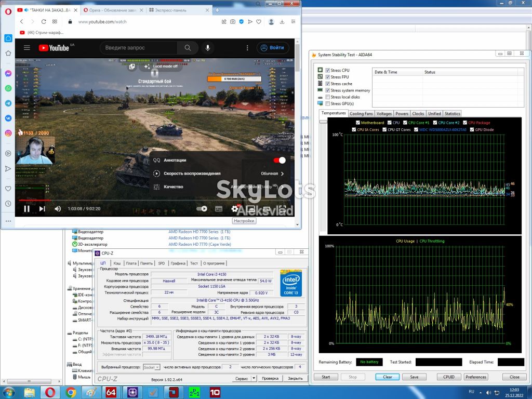Switch to Voltages tab in AIDA64

pos(384,114)
